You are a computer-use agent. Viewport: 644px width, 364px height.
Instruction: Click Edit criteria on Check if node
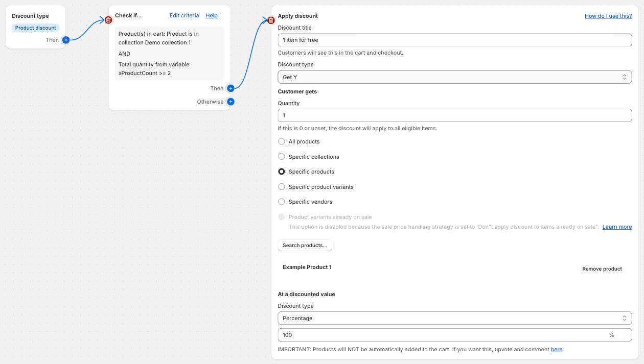(184, 16)
